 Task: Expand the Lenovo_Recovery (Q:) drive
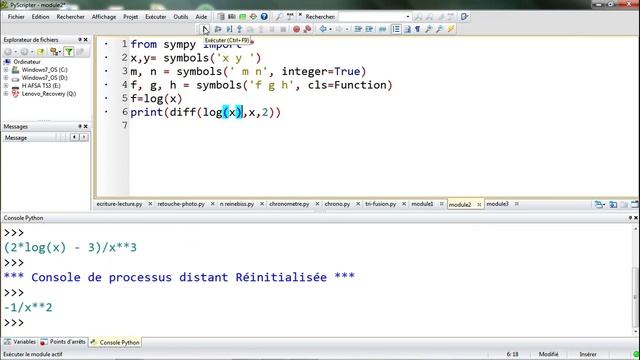pyautogui.click(x=6, y=93)
